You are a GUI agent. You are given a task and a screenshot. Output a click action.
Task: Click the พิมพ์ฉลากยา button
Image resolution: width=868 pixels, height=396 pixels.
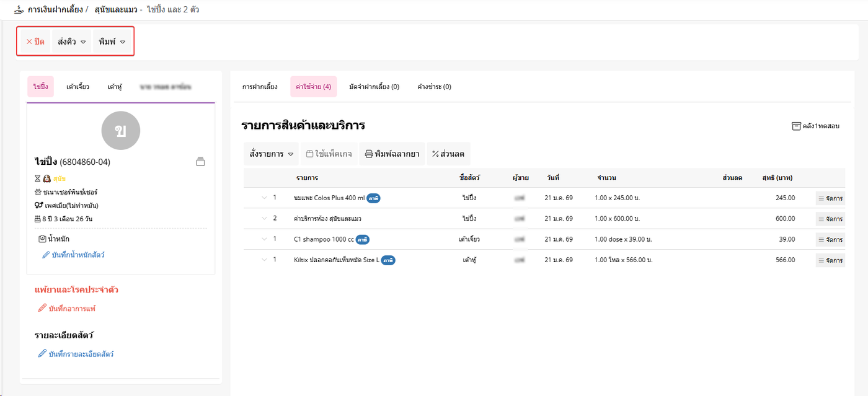tap(392, 154)
